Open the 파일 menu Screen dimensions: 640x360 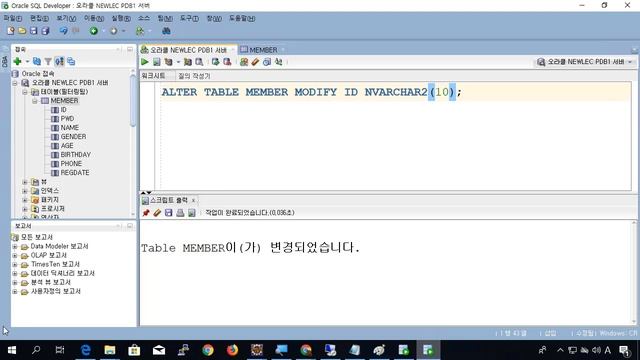point(13,18)
